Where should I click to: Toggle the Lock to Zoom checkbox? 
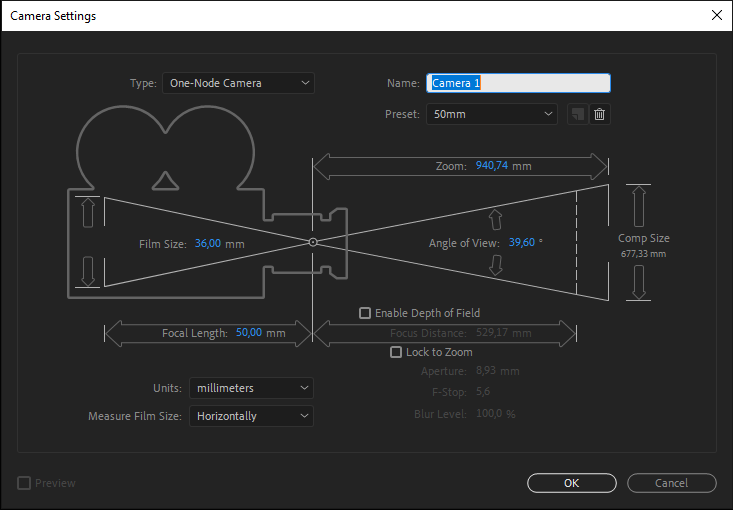pos(396,352)
